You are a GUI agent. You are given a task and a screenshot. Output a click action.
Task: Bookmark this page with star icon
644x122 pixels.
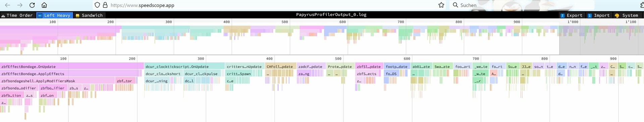point(441,5)
